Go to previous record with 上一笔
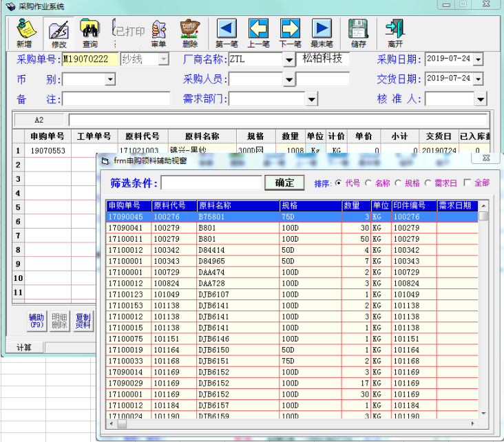 click(x=258, y=33)
